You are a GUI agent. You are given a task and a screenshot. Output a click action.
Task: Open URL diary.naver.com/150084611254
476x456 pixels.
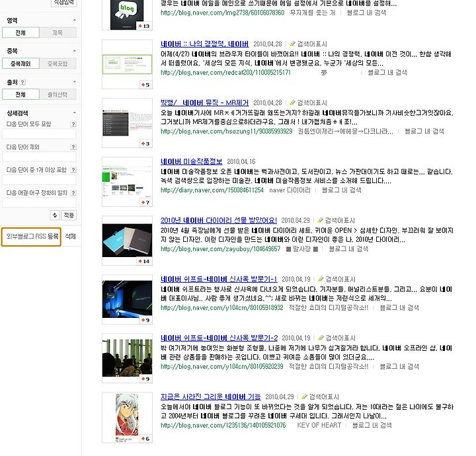(212, 190)
